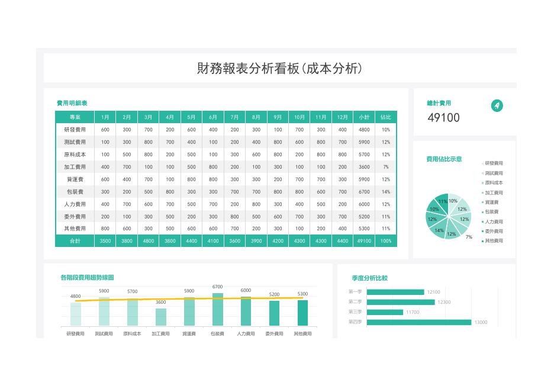Select the 研發費用 legend marker
Image resolution: width=554 pixels, height=392 pixels.
[x=482, y=163]
